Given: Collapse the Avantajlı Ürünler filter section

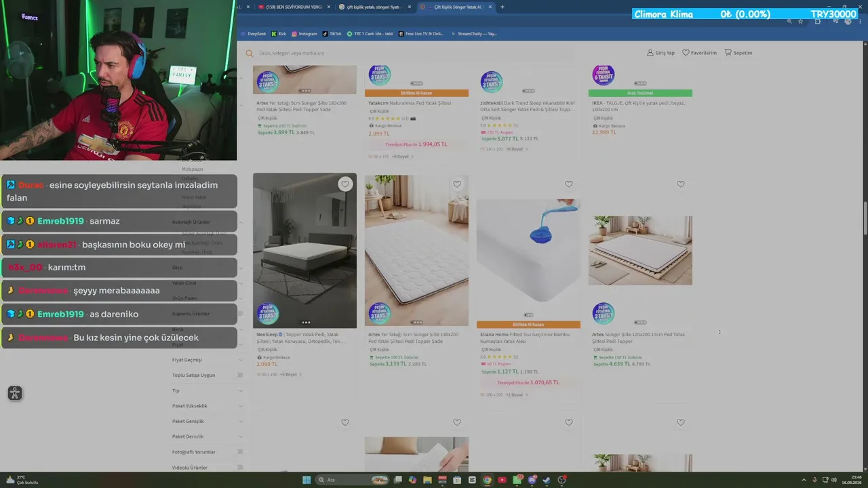Looking at the screenshot, I should 241,222.
